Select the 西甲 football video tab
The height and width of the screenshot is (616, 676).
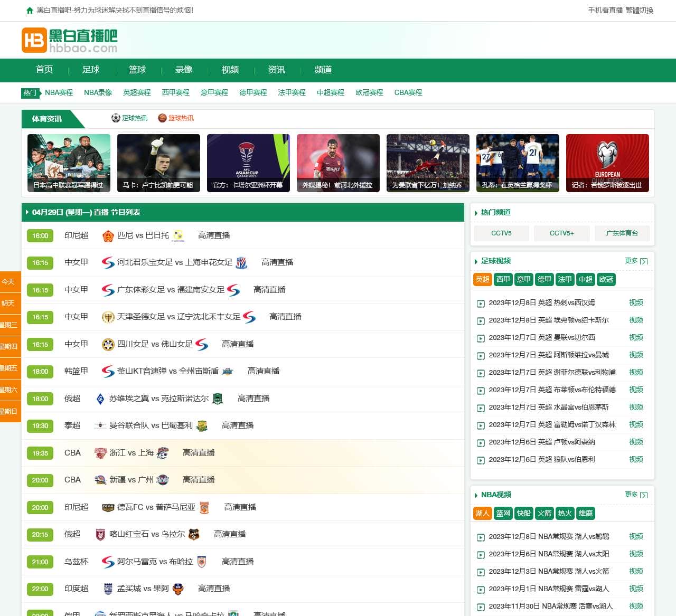[x=503, y=279]
